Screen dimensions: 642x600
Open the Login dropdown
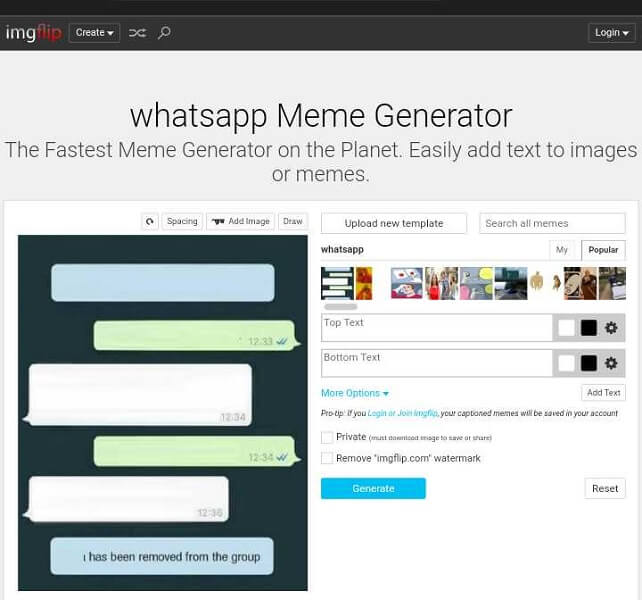pos(612,33)
